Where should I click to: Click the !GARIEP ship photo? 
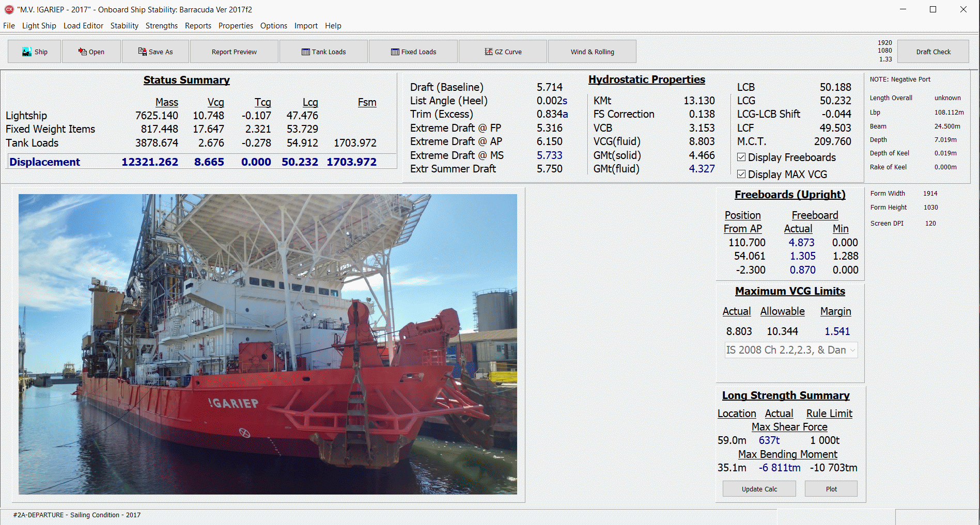(268, 344)
